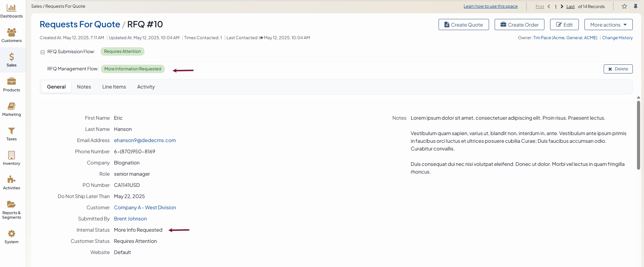
Task: Switch to the General tab
Action: [x=56, y=87]
